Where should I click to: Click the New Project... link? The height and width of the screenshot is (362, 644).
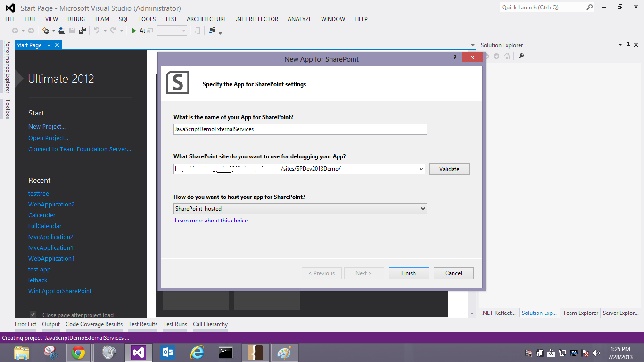click(x=47, y=126)
